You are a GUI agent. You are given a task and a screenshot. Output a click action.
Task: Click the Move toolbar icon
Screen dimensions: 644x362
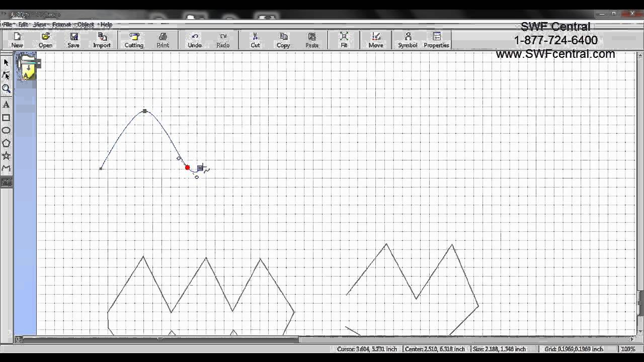pyautogui.click(x=376, y=40)
